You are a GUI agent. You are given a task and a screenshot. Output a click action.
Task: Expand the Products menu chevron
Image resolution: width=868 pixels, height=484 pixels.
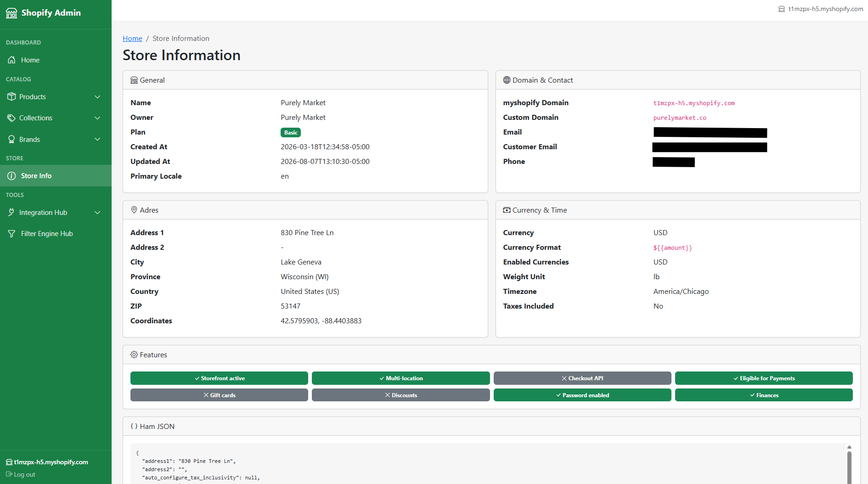tap(97, 97)
